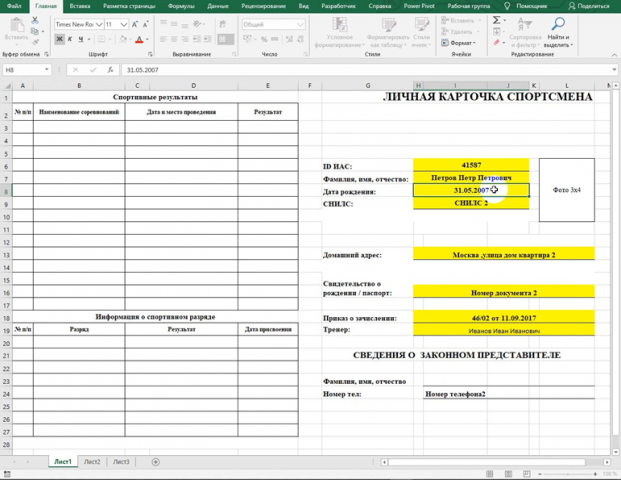Toggle Underline (Ч) formatting
The height and width of the screenshot is (480, 621).
click(81, 39)
